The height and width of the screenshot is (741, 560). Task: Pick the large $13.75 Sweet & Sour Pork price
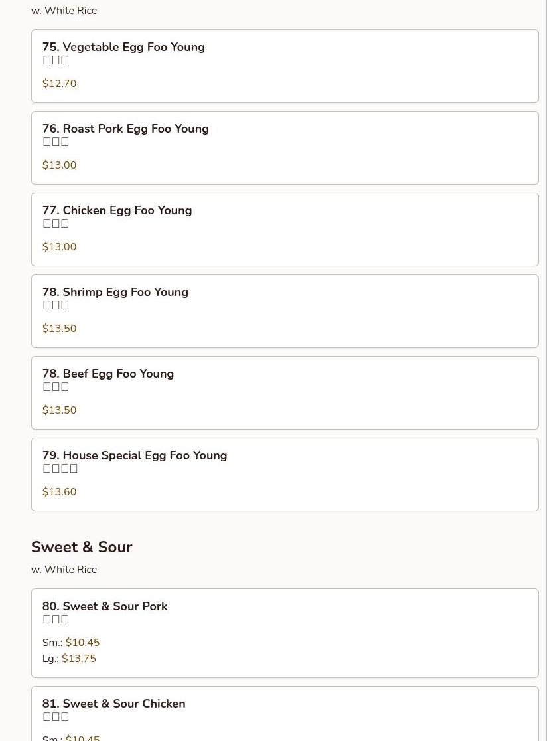pos(78,659)
